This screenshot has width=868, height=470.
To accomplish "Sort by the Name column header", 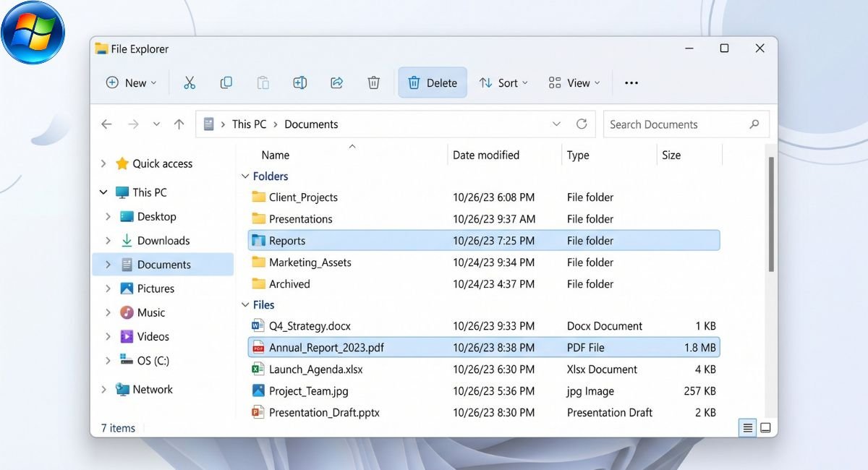I will 276,155.
